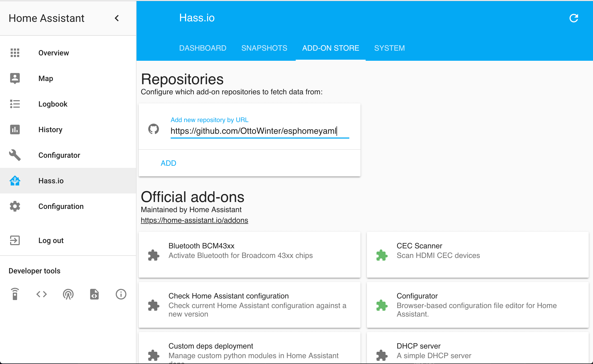593x364 pixels.
Task: Go to Logbook in the sidebar
Action: [x=53, y=104]
